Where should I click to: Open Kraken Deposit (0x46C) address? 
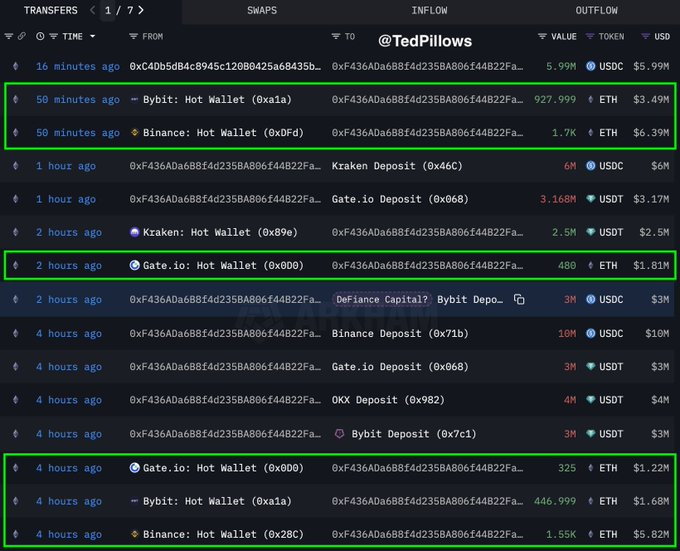click(397, 166)
